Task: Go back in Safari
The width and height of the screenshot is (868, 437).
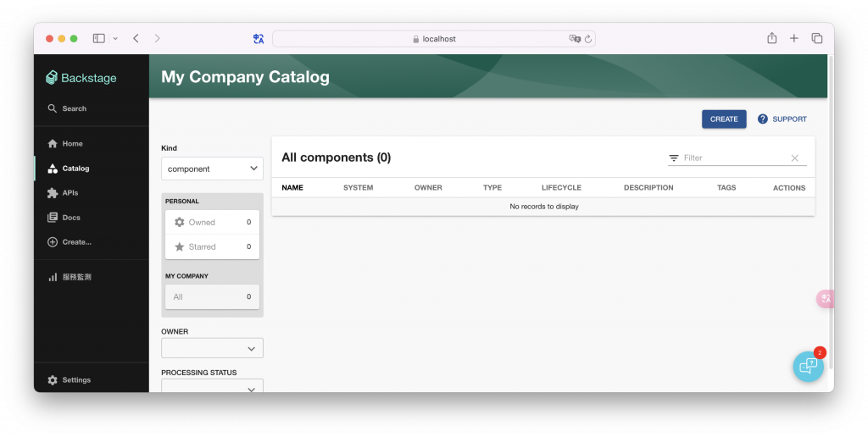Action: pos(136,38)
